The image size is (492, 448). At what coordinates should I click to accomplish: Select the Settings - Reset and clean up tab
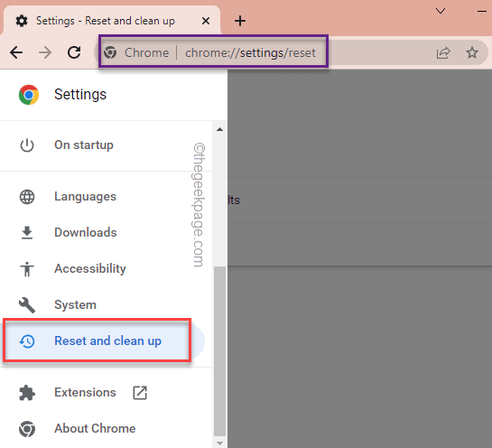[111, 21]
